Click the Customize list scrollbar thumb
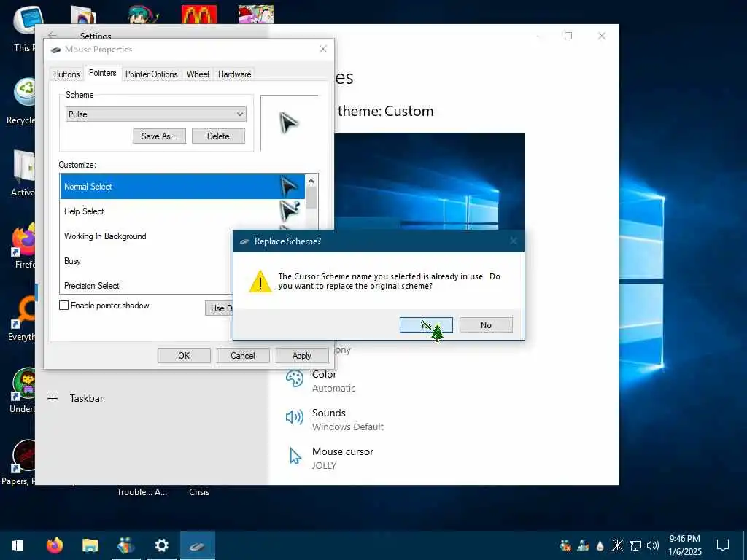 pyautogui.click(x=311, y=198)
